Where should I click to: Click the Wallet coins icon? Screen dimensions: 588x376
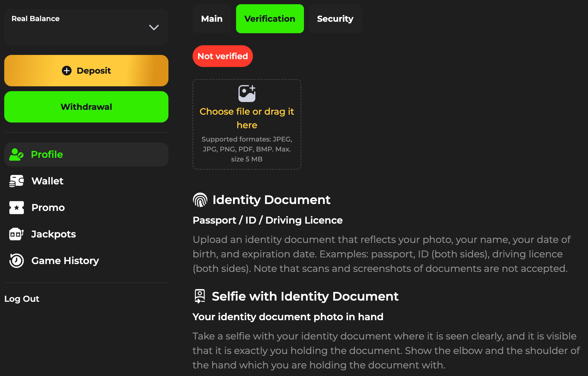click(x=16, y=181)
